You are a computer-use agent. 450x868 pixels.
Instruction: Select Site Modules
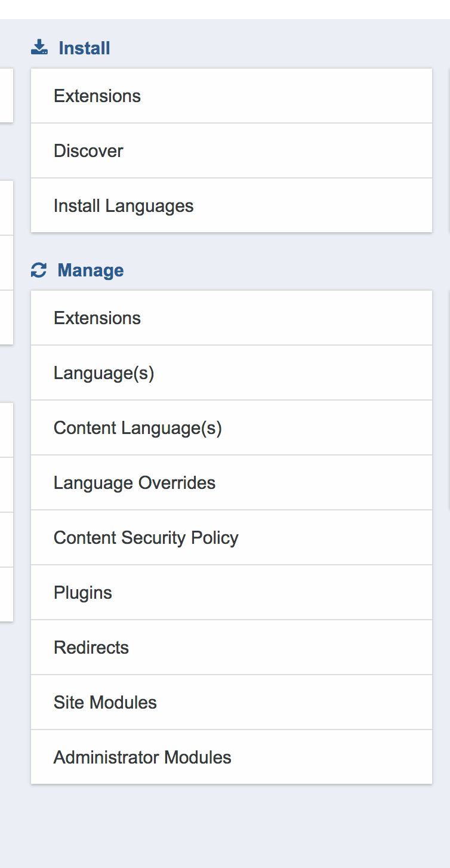point(232,703)
